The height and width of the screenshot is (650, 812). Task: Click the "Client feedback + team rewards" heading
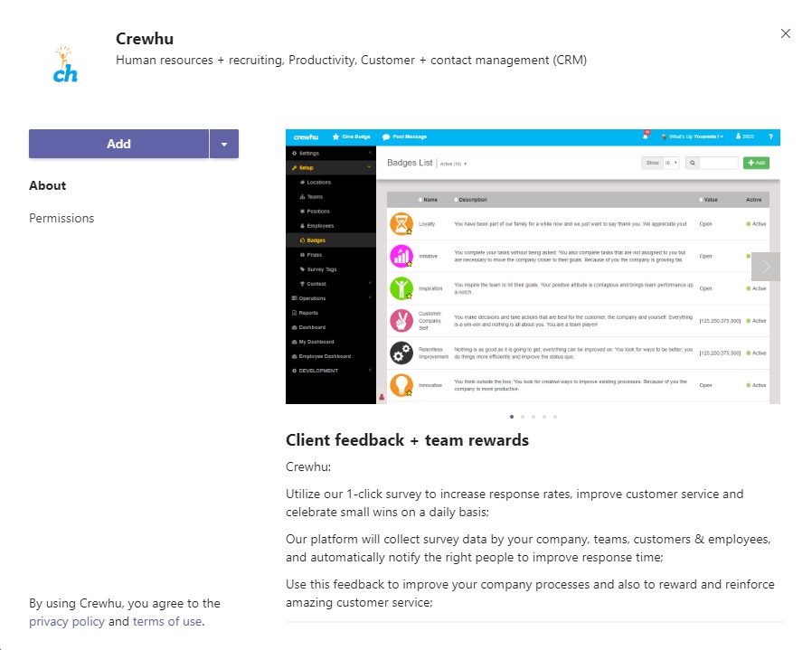pyautogui.click(x=407, y=440)
